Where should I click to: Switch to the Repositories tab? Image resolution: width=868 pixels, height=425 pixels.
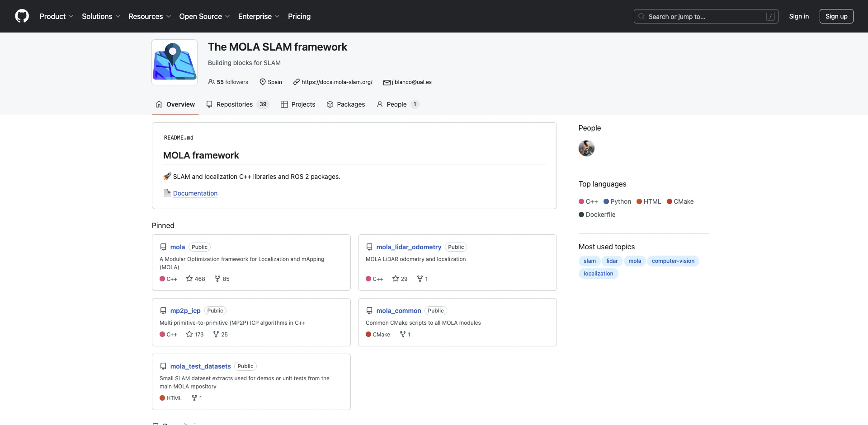238,104
